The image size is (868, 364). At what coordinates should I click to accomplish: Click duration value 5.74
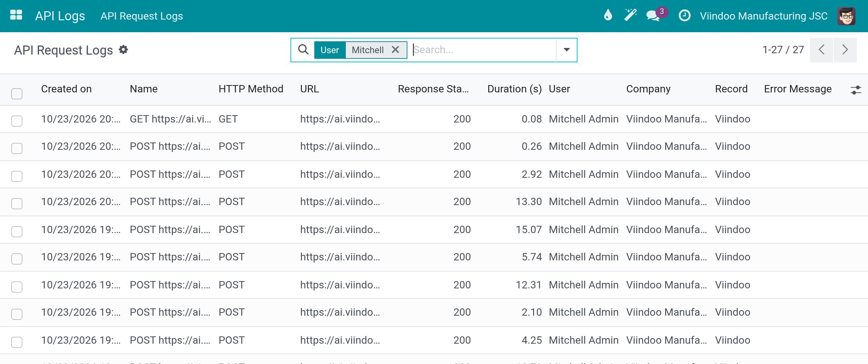pyautogui.click(x=532, y=257)
